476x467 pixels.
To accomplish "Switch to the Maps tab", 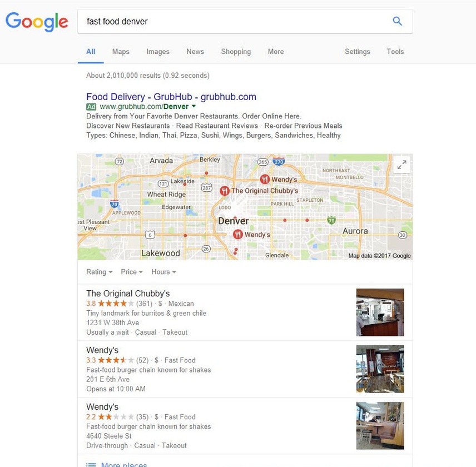I will click(121, 52).
